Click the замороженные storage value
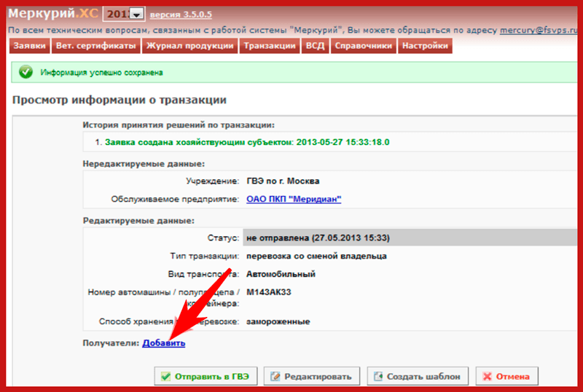 pyautogui.click(x=278, y=322)
